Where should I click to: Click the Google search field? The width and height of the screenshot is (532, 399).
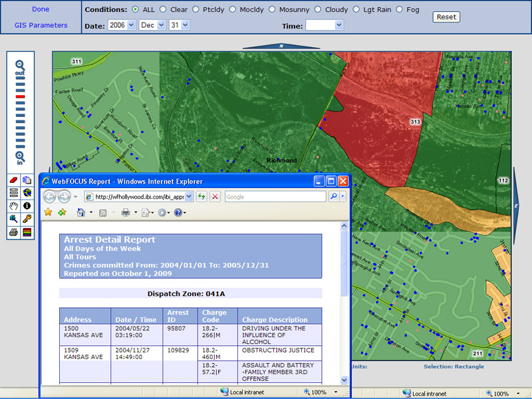pyautogui.click(x=275, y=197)
